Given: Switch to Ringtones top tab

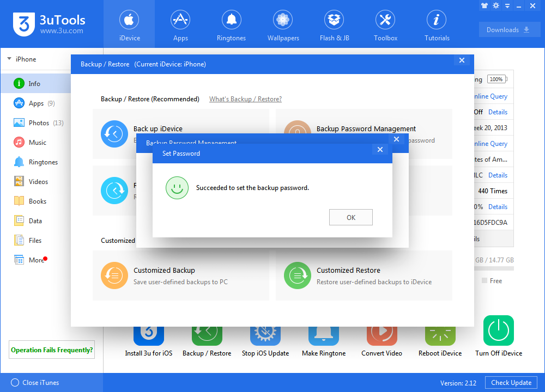Looking at the screenshot, I should (x=231, y=26).
